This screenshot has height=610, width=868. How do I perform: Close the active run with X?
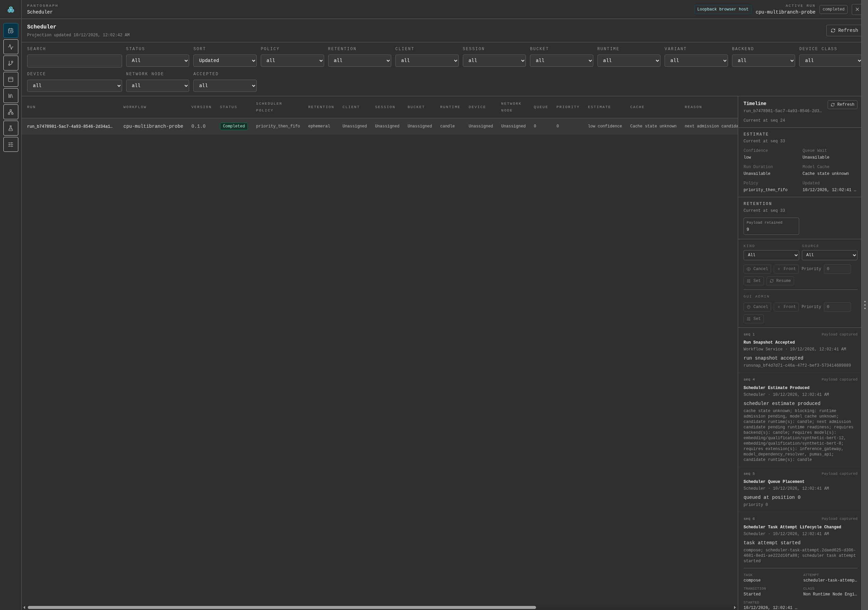(x=857, y=9)
